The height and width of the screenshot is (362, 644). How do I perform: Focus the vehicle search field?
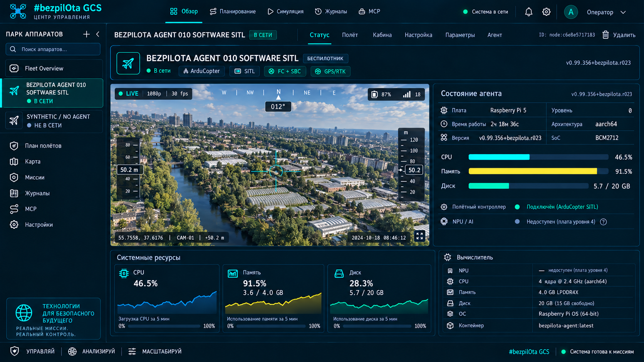click(53, 49)
